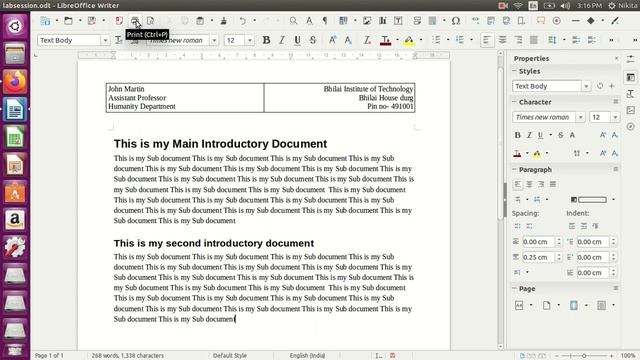Click the Save document icon
This screenshot has height=360, width=640.
pyautogui.click(x=92, y=20)
